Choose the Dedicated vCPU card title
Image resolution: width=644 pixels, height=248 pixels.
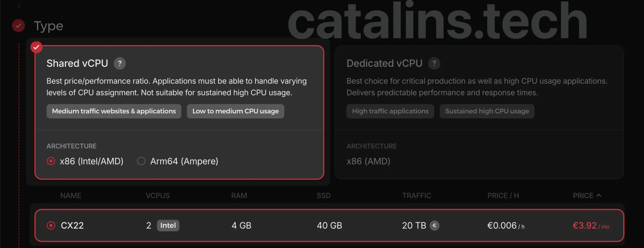(384, 64)
